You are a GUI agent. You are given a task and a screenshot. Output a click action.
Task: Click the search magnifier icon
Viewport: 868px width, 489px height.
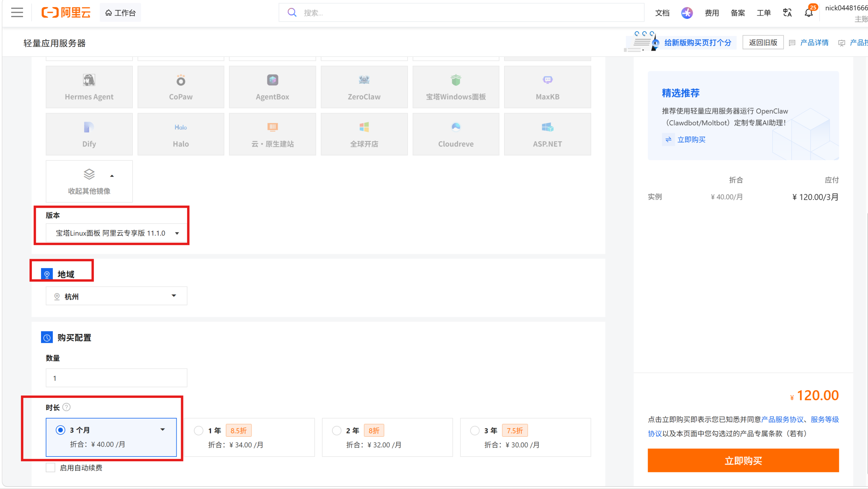click(292, 13)
